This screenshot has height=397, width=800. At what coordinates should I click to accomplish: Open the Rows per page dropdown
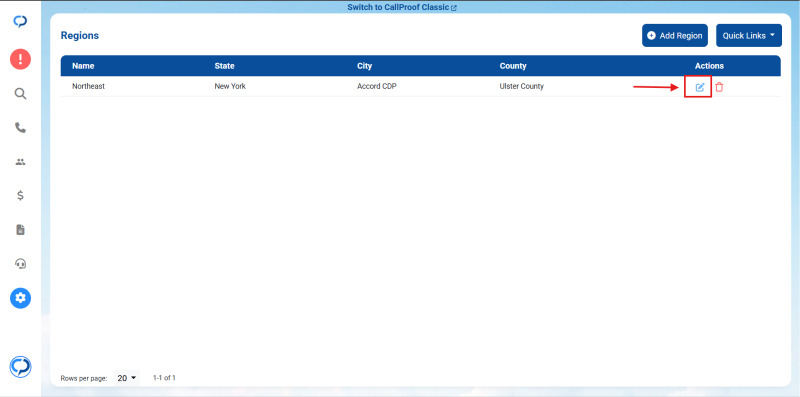pyautogui.click(x=127, y=378)
